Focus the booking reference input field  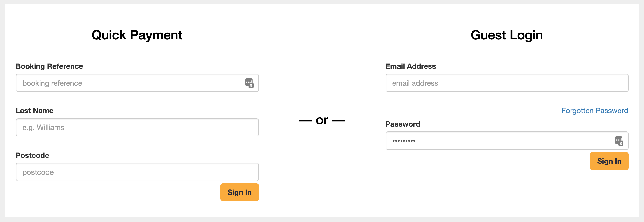pyautogui.click(x=137, y=83)
